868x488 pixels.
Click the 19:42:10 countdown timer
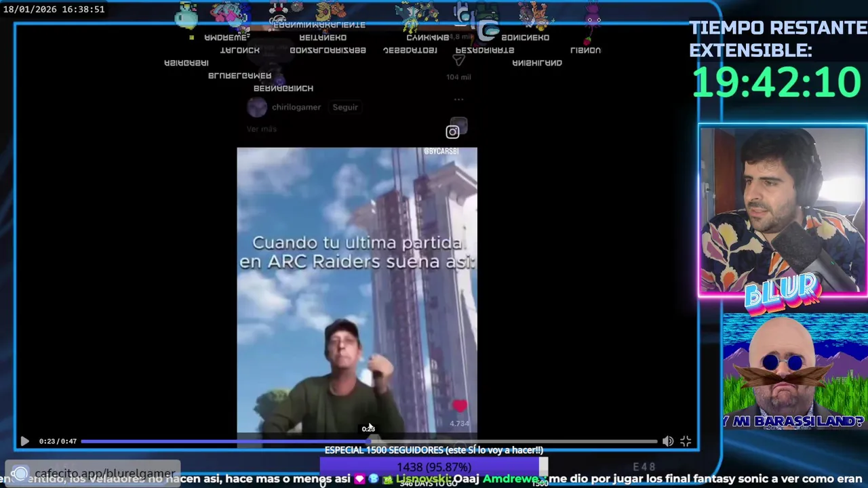[x=776, y=82]
